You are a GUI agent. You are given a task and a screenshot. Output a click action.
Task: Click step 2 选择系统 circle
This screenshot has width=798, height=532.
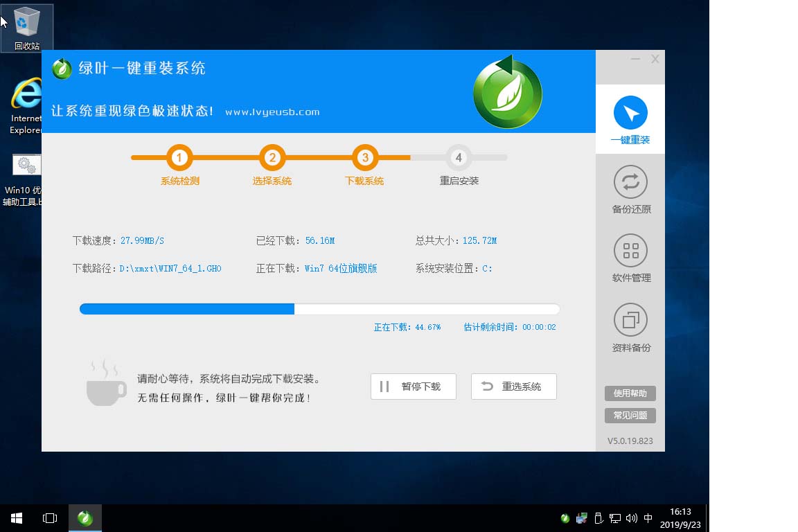click(x=272, y=157)
